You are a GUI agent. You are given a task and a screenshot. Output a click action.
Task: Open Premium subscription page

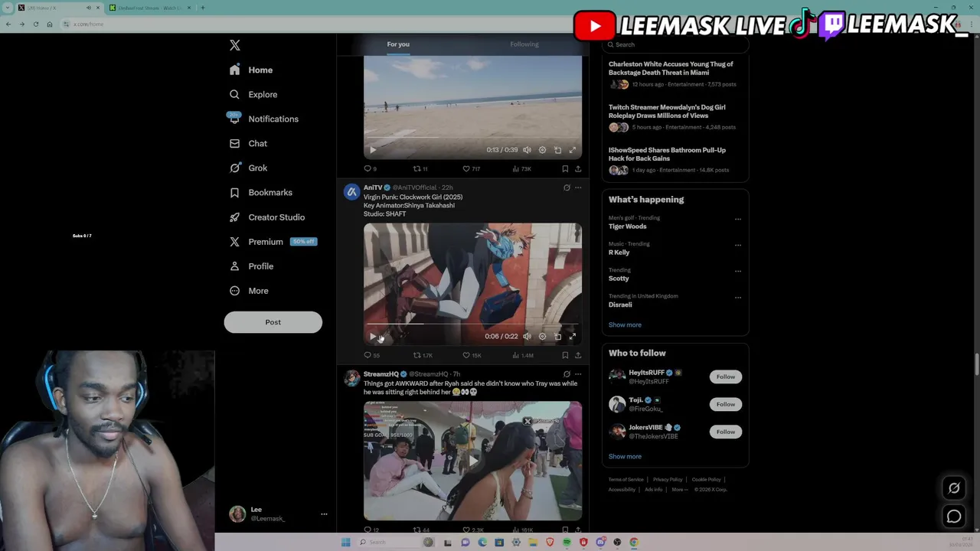click(x=273, y=241)
